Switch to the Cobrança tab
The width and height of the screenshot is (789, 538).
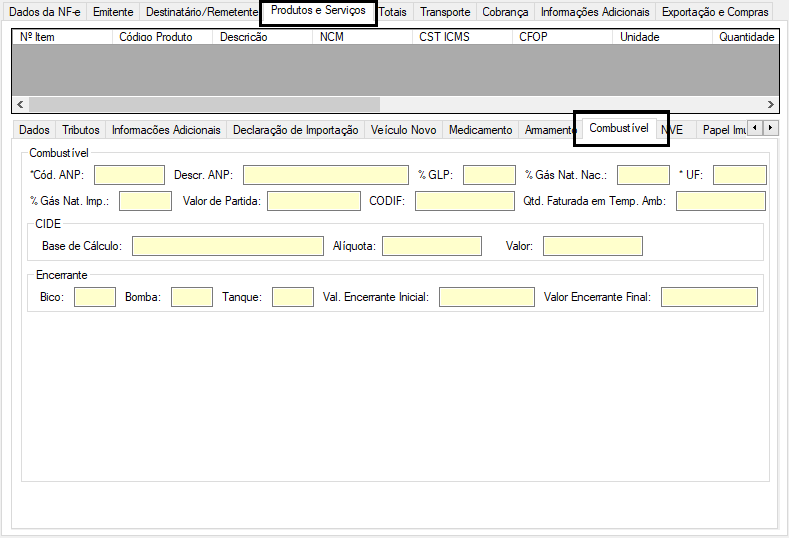[x=505, y=12]
